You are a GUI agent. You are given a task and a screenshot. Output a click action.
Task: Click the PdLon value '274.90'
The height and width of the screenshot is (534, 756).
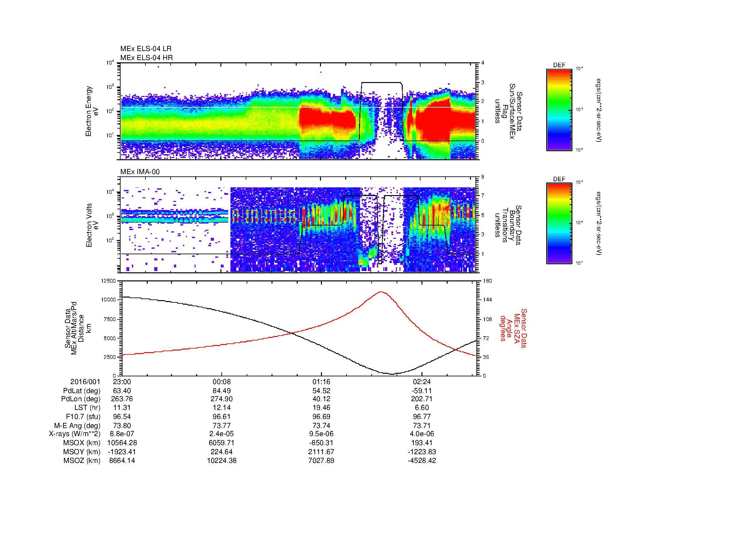pyautogui.click(x=222, y=399)
